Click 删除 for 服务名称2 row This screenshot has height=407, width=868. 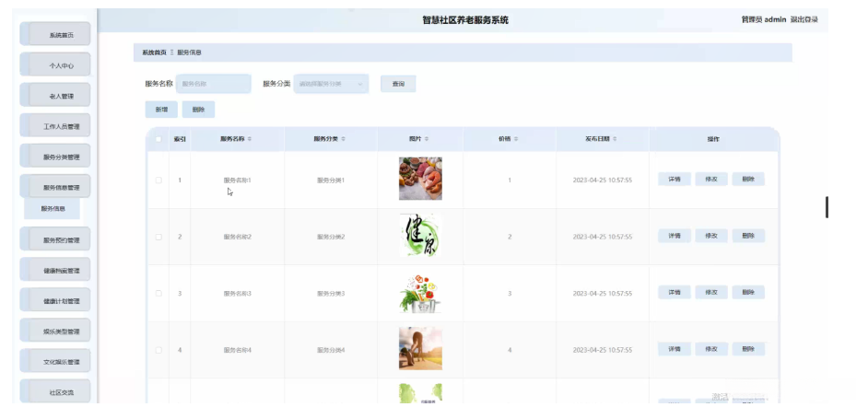748,236
